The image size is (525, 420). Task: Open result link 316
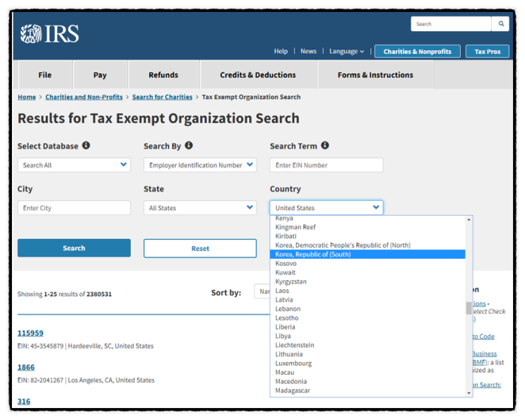pos(24,401)
